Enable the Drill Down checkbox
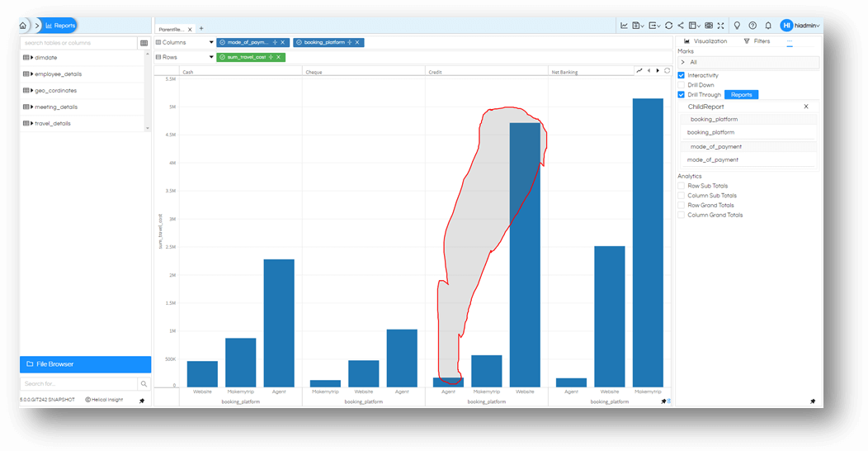This screenshot has width=868, height=451. pos(682,85)
